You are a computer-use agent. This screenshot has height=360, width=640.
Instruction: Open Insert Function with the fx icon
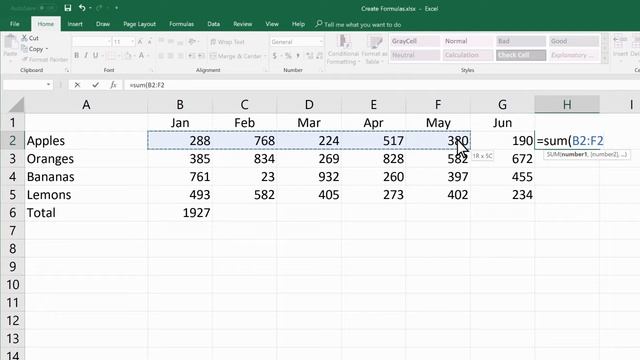113,85
